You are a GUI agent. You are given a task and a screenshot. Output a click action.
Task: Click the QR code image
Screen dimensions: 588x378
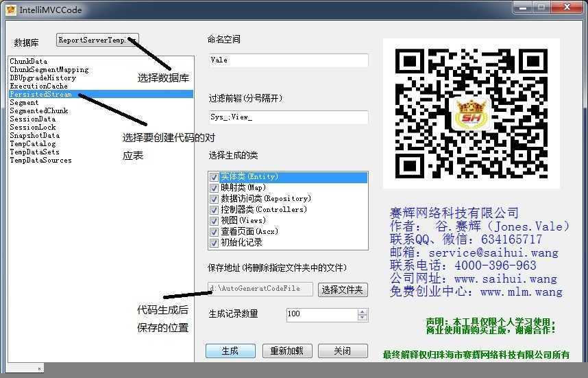(471, 114)
